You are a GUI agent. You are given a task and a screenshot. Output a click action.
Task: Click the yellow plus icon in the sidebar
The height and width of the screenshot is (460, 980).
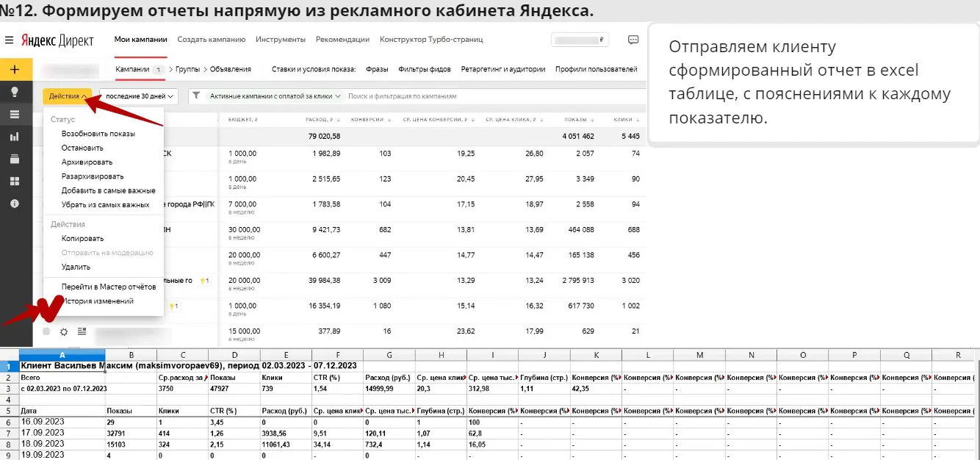click(x=15, y=68)
